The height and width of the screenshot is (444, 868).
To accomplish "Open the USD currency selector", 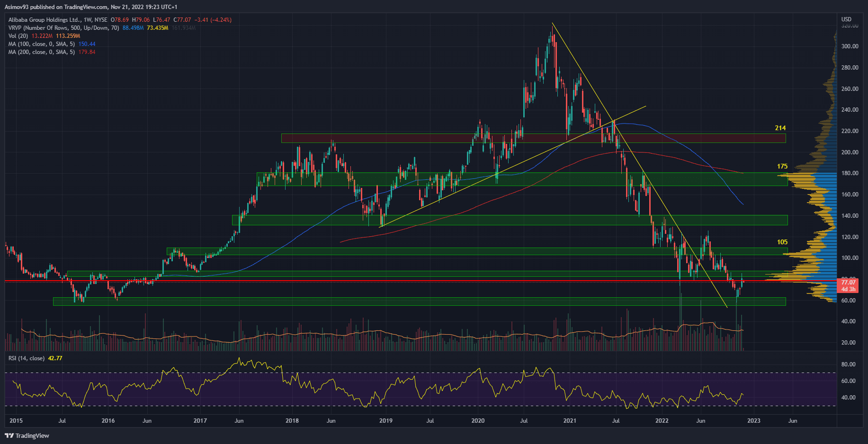I will tap(846, 19).
